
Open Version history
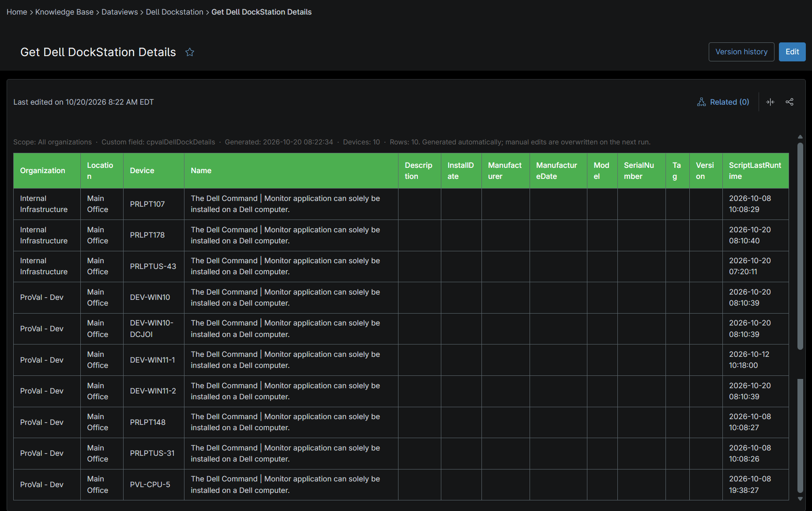[x=741, y=52]
